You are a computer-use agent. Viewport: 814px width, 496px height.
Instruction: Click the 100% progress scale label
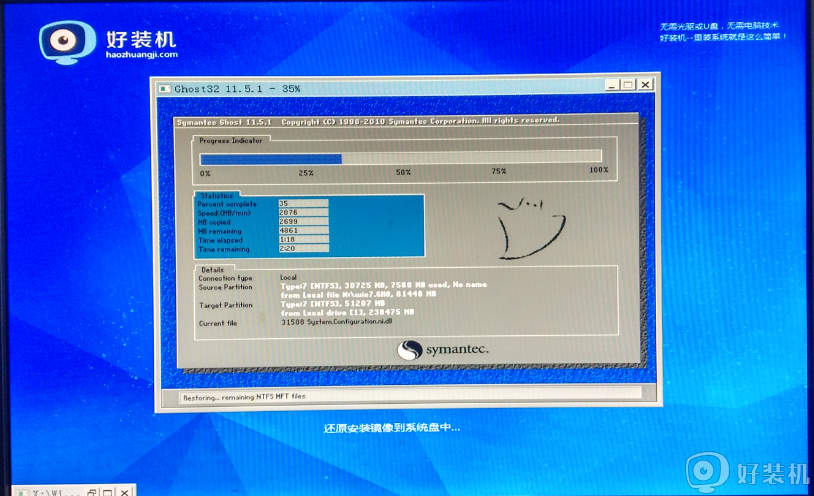599,170
